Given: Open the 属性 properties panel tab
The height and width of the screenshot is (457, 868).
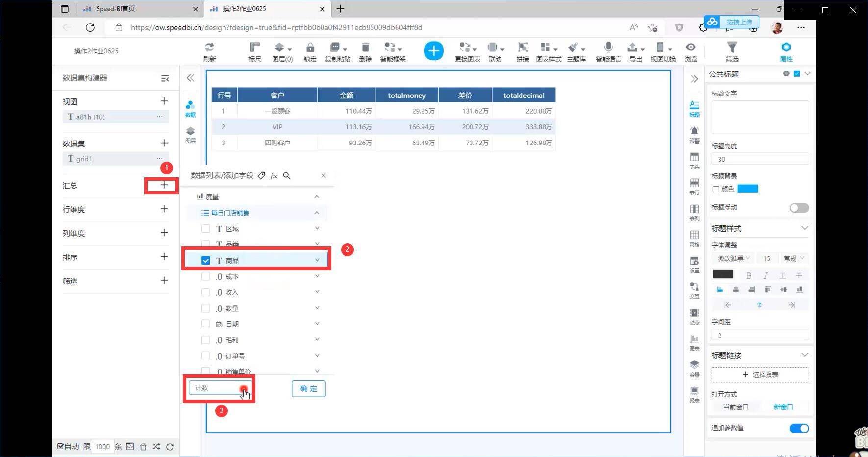Looking at the screenshot, I should pos(786,51).
